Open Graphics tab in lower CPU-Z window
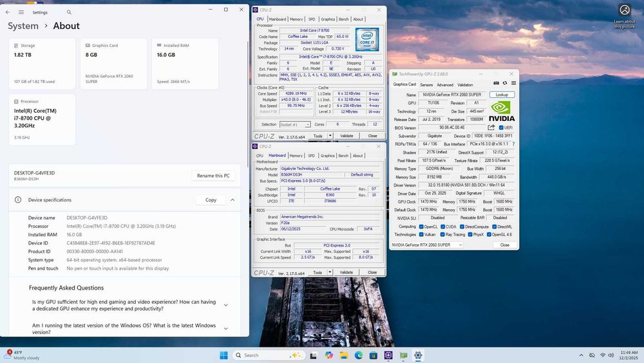This screenshot has width=644, height=363. (327, 156)
